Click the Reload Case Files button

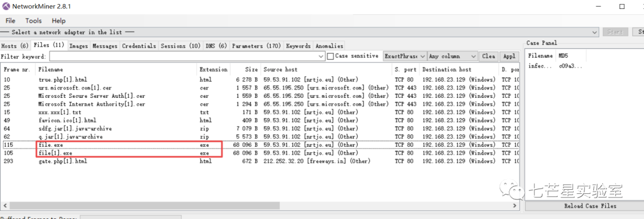click(590, 206)
